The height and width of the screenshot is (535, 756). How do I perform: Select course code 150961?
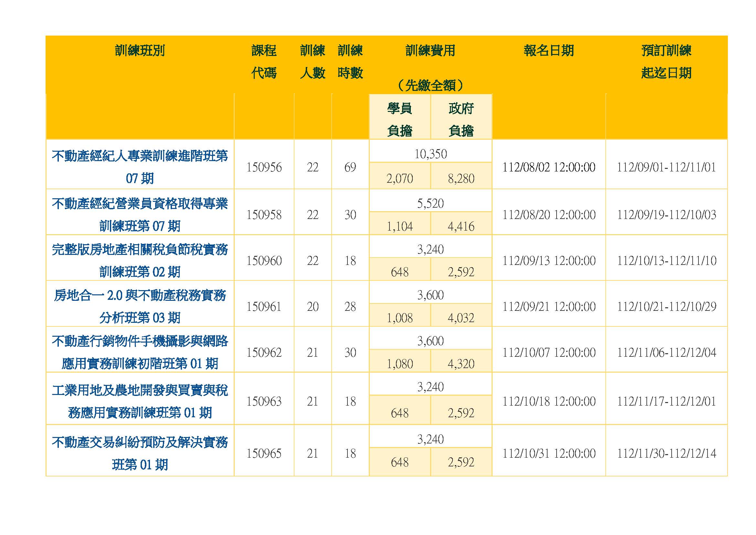[x=264, y=306]
